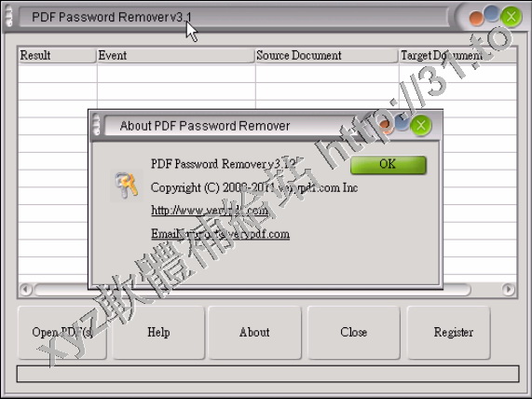Click the orange circle button in main title bar
This screenshot has width=532, height=399.
(476, 19)
